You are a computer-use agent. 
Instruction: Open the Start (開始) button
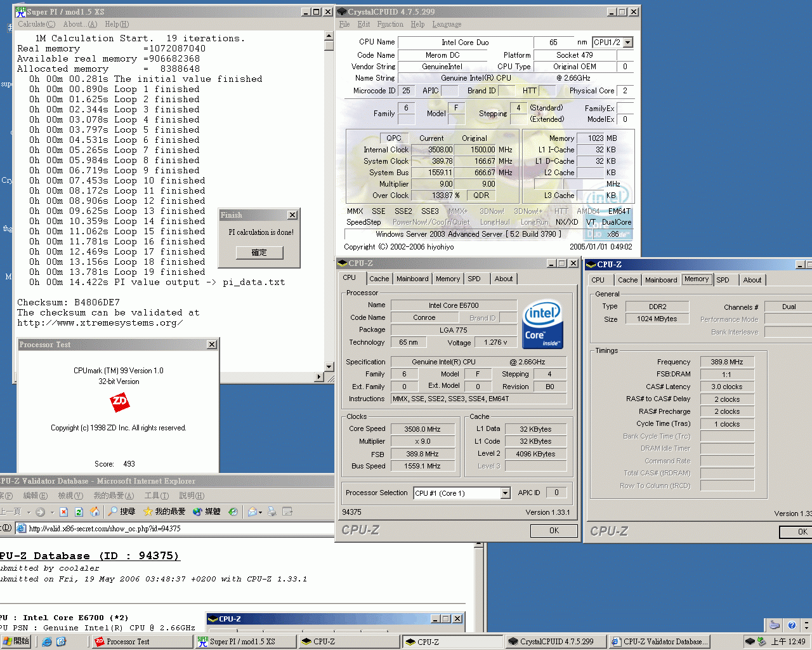click(x=16, y=642)
